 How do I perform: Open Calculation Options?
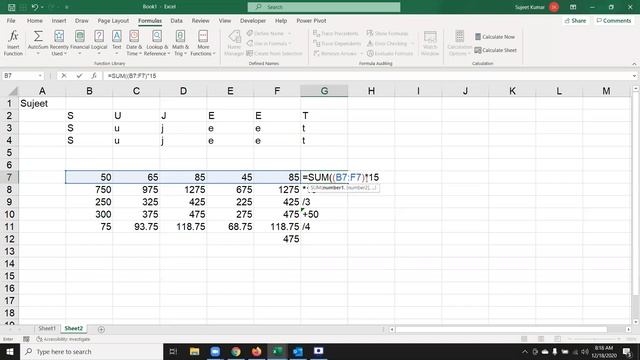click(459, 42)
